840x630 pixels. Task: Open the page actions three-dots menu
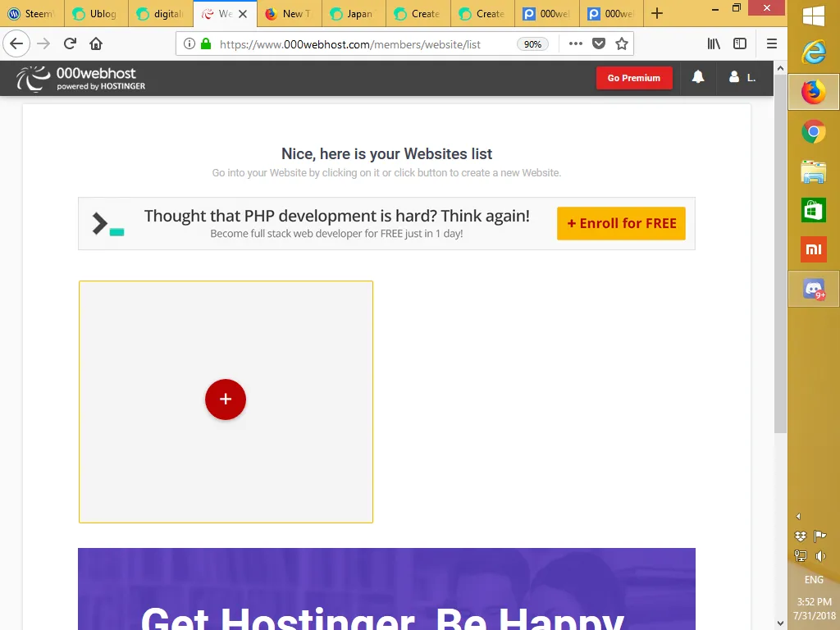[576, 44]
